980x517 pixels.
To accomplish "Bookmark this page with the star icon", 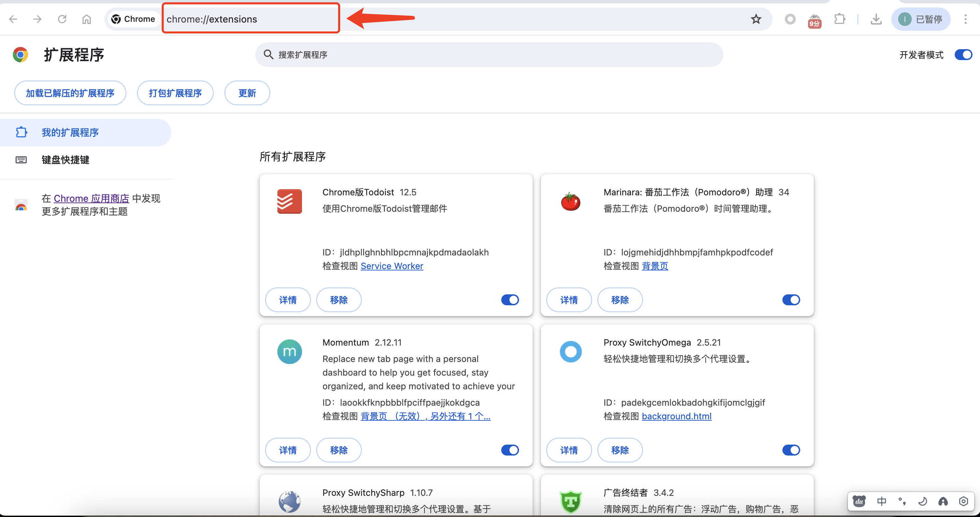I will pos(755,19).
